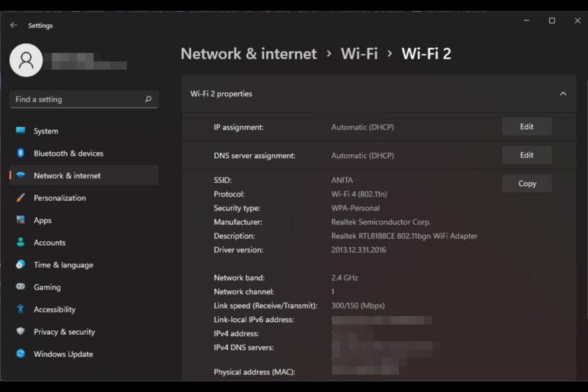Image resolution: width=588 pixels, height=392 pixels.
Task: Click the user profile avatar
Action: [27, 60]
